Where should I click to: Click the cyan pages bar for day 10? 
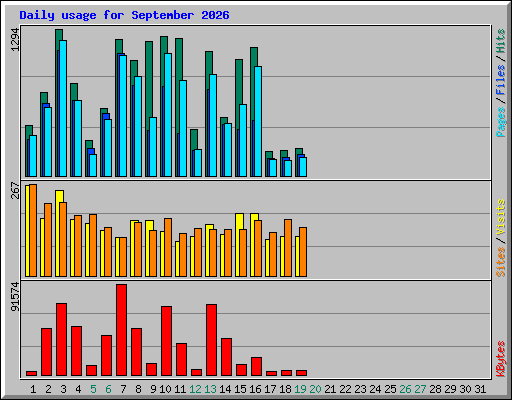tap(168, 115)
